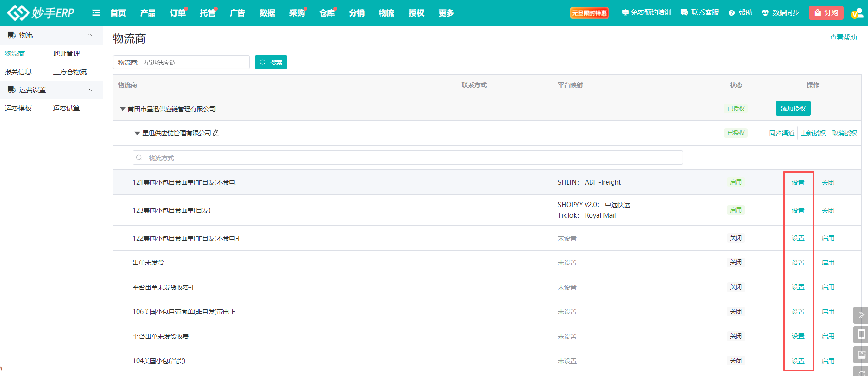The width and height of the screenshot is (868, 376).
Task: Collapse the 运费设置 sidebar section
Action: (x=90, y=90)
